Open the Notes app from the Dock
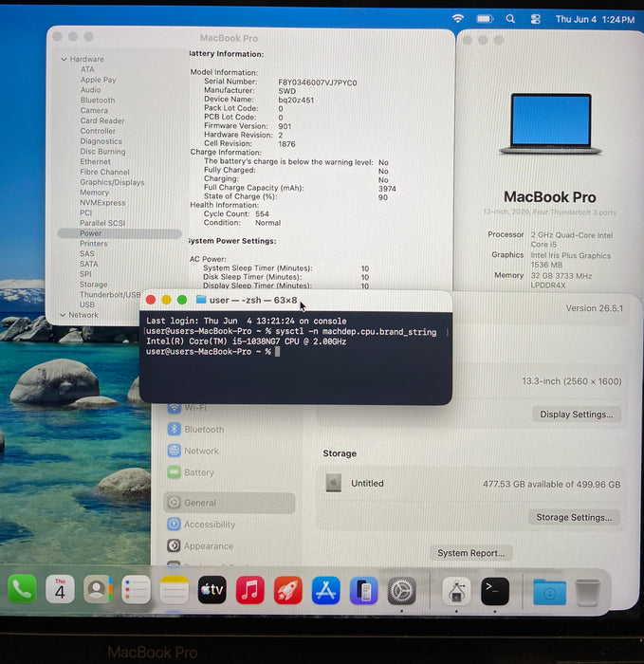 tap(174, 589)
